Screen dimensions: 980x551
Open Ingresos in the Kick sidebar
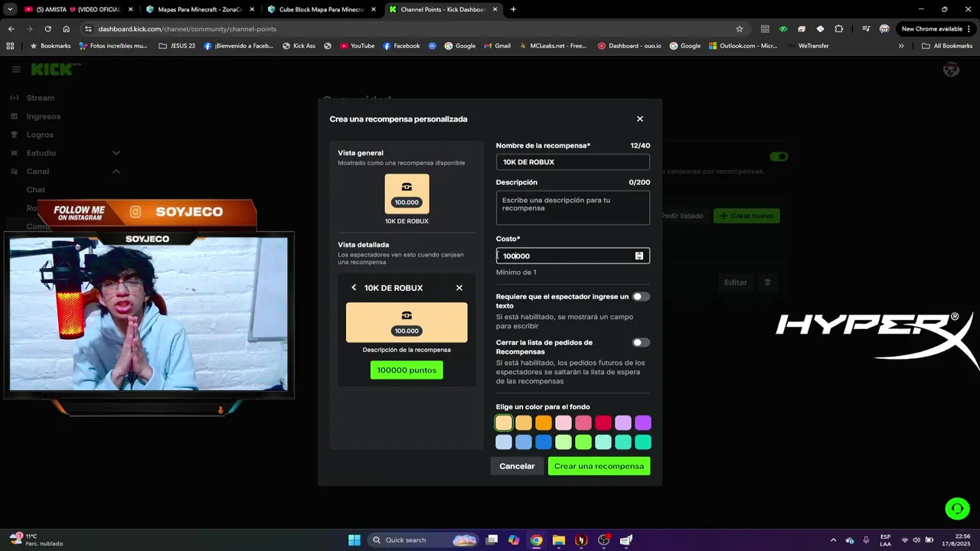pyautogui.click(x=44, y=116)
